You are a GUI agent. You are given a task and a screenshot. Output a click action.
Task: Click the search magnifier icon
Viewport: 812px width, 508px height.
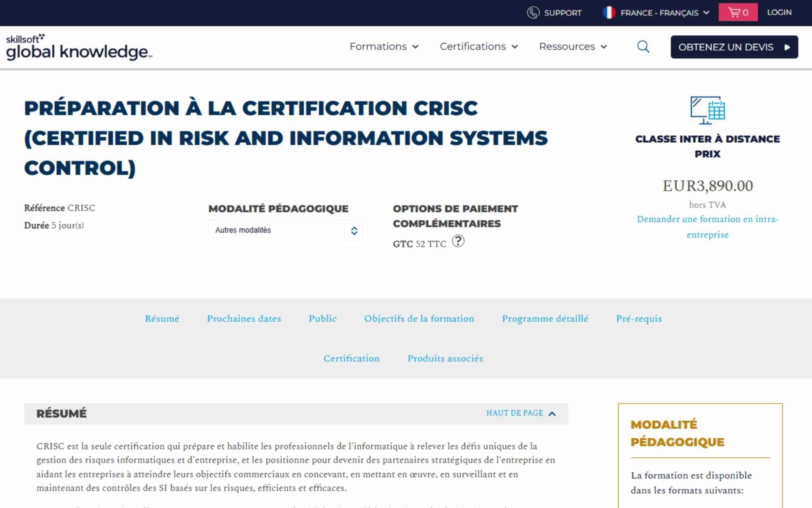click(643, 47)
